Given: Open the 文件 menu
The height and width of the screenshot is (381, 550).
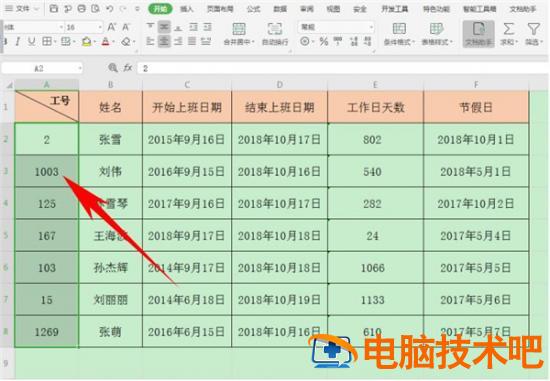Looking at the screenshot, I should (x=22, y=9).
